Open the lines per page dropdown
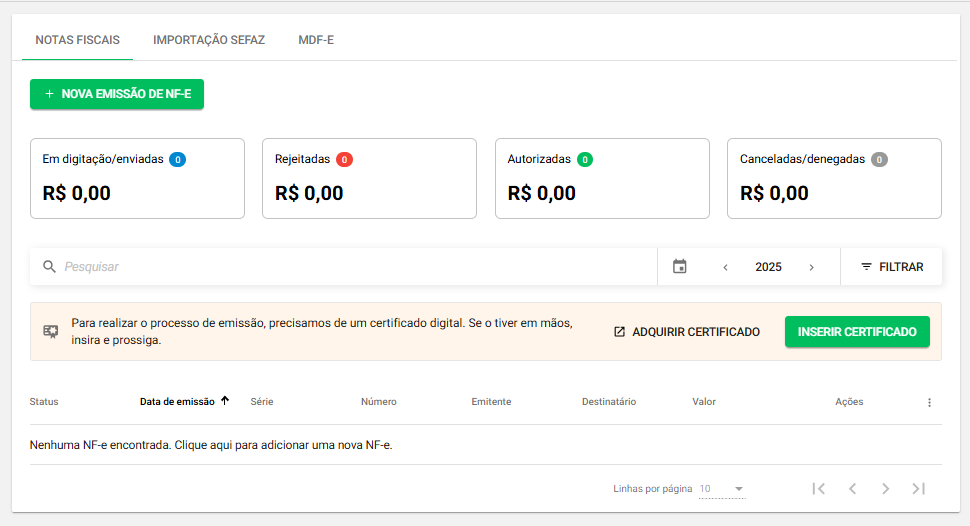970x526 pixels. pyautogui.click(x=722, y=489)
